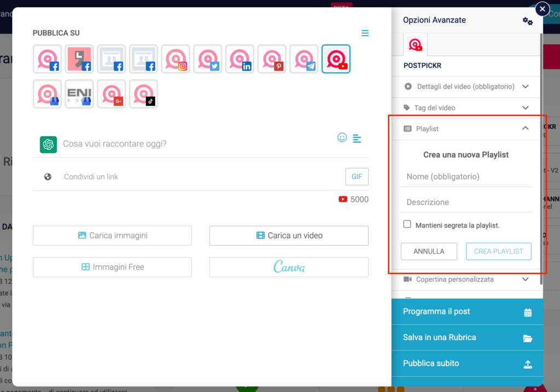Viewport: 560px width, 392px height.
Task: Open the emoji picker smiley icon
Action: click(x=342, y=138)
